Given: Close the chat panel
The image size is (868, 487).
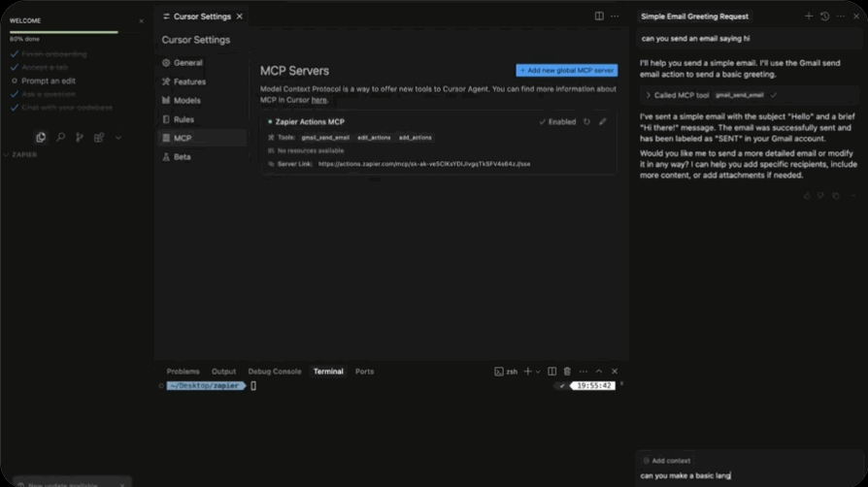Looking at the screenshot, I should [x=856, y=16].
